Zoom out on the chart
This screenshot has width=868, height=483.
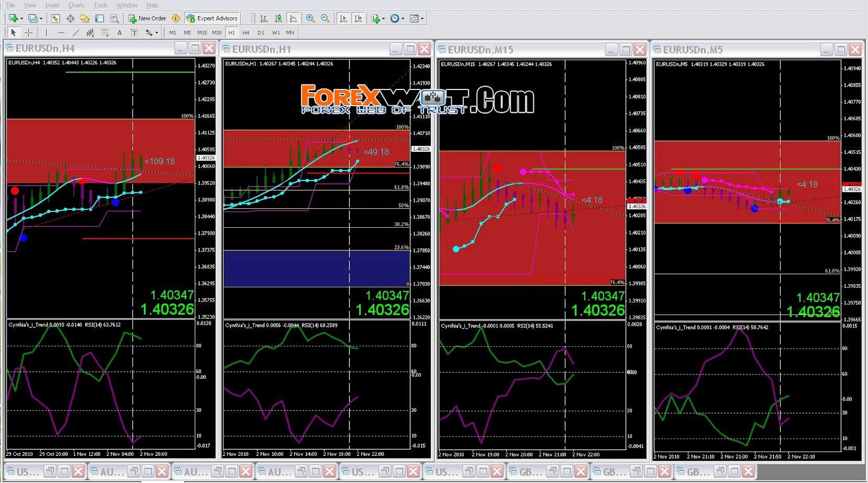[325, 18]
